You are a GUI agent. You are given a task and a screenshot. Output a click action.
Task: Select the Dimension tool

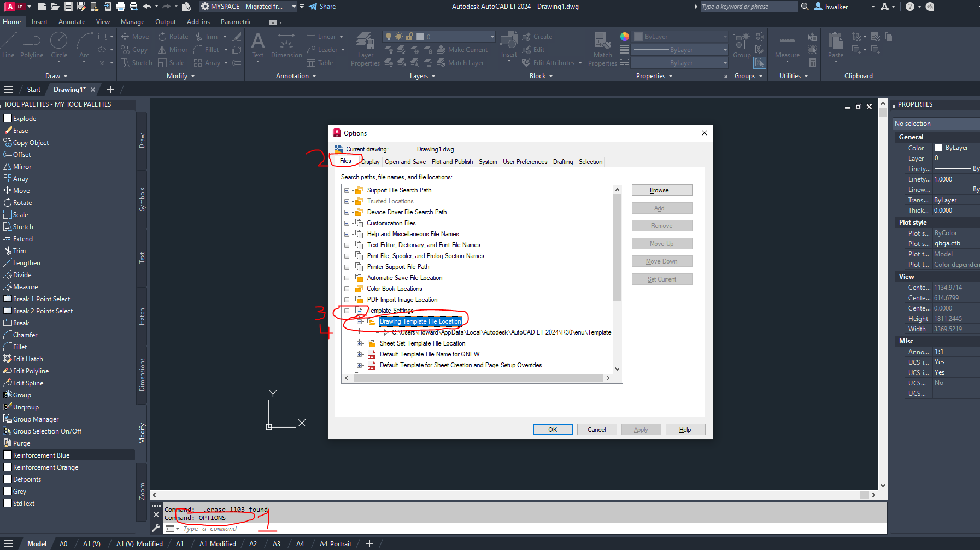click(286, 46)
